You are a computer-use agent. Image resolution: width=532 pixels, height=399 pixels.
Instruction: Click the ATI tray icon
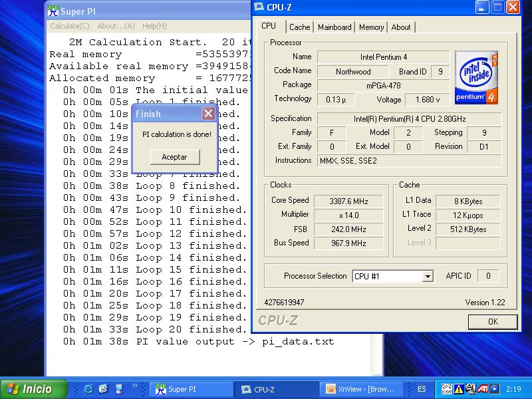[482, 389]
